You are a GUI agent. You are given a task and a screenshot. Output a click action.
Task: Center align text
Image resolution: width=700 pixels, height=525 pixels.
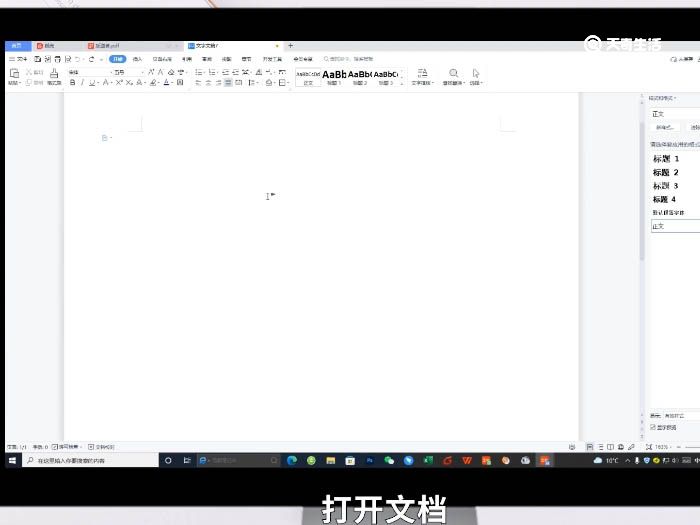(208, 83)
